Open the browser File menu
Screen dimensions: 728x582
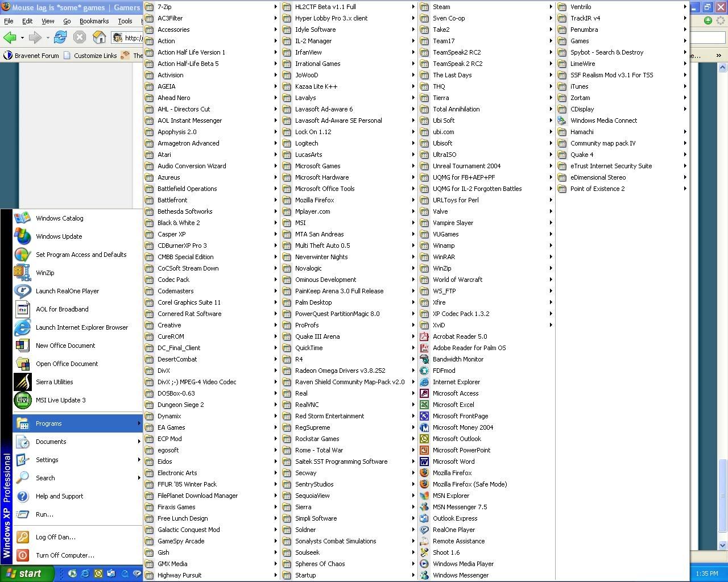click(9, 21)
